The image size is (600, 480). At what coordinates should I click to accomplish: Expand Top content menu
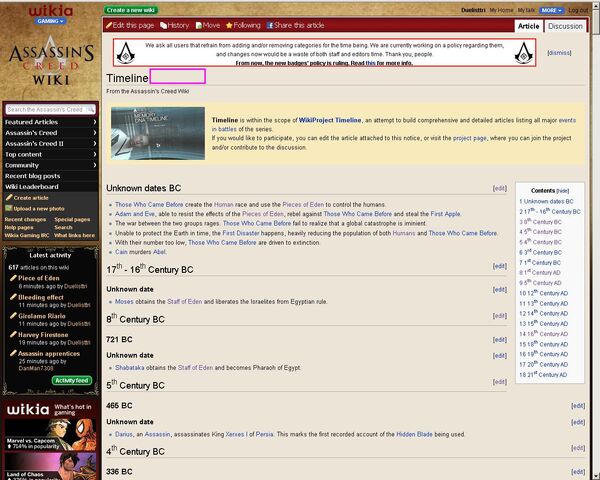click(51, 154)
